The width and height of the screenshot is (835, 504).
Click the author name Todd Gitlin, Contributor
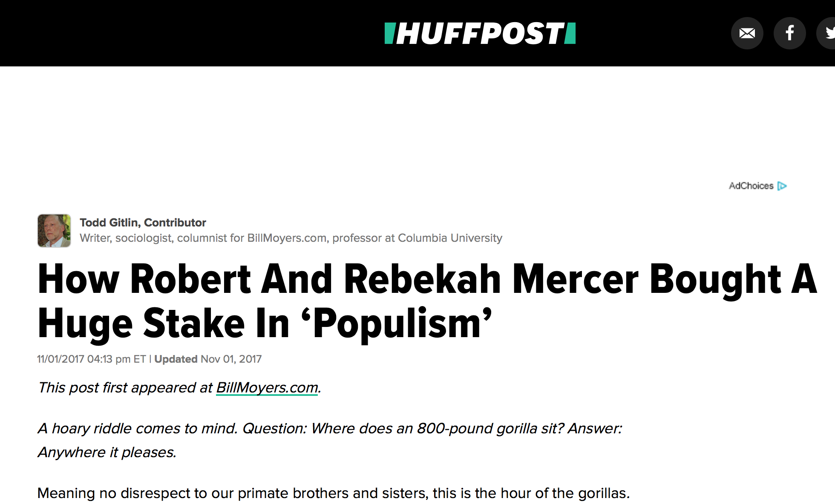(143, 223)
